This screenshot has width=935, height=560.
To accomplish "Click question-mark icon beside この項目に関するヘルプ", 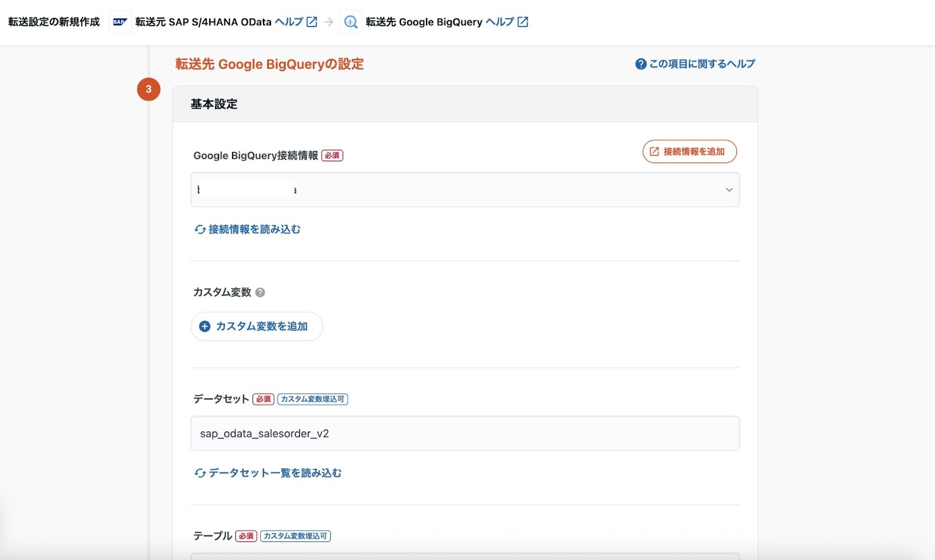I will (641, 64).
